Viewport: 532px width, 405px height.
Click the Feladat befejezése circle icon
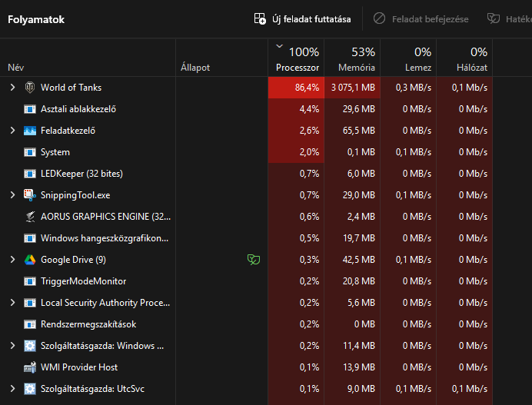379,18
